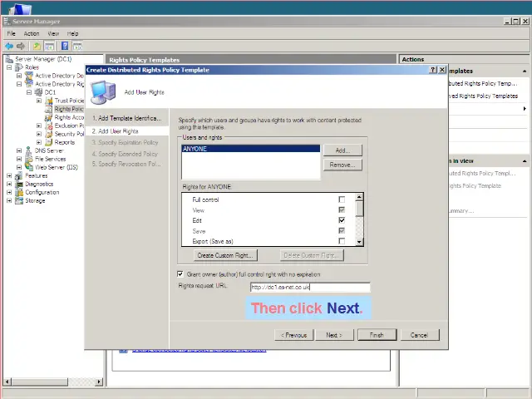The width and height of the screenshot is (532, 399).
Task: Click the Next > button
Action: 334,335
